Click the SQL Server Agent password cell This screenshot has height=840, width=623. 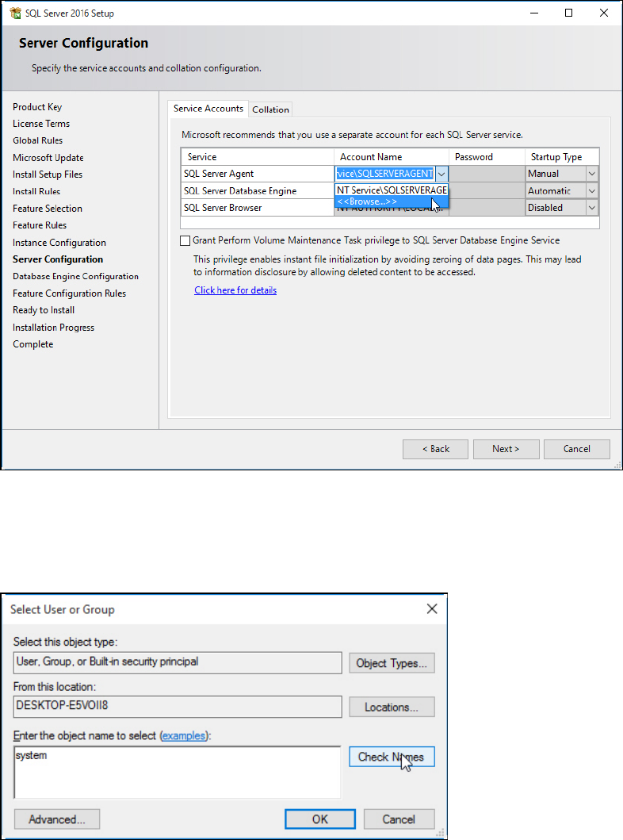(x=487, y=174)
